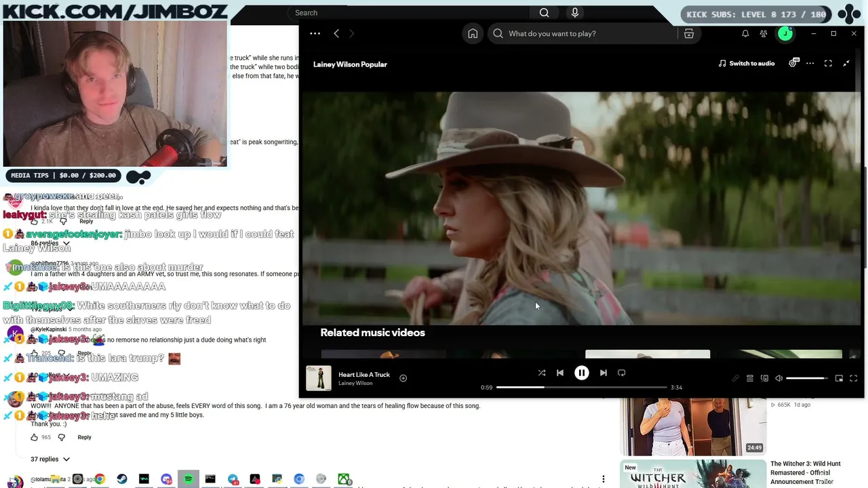Pause Heart Like A Truck
This screenshot has height=488, width=868.
pyautogui.click(x=582, y=373)
